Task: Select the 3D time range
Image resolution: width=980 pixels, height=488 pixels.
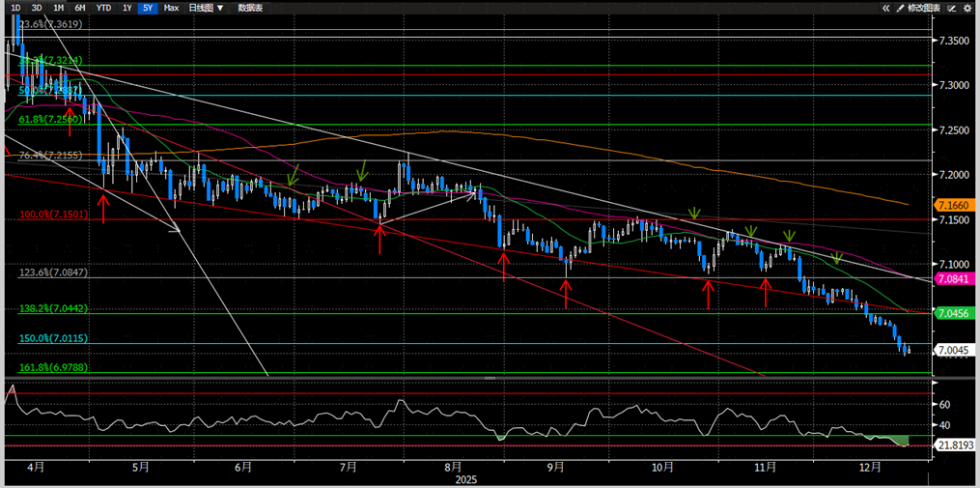Action: [37, 8]
